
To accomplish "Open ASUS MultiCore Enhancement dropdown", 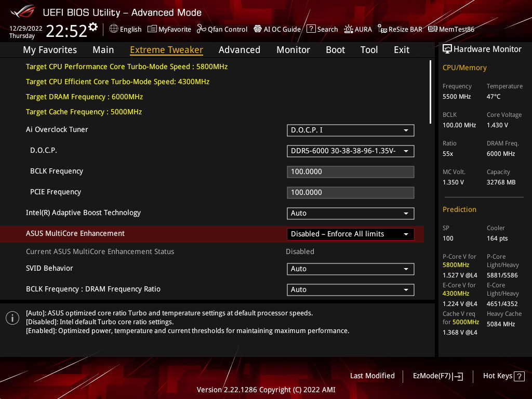I will coord(350,234).
